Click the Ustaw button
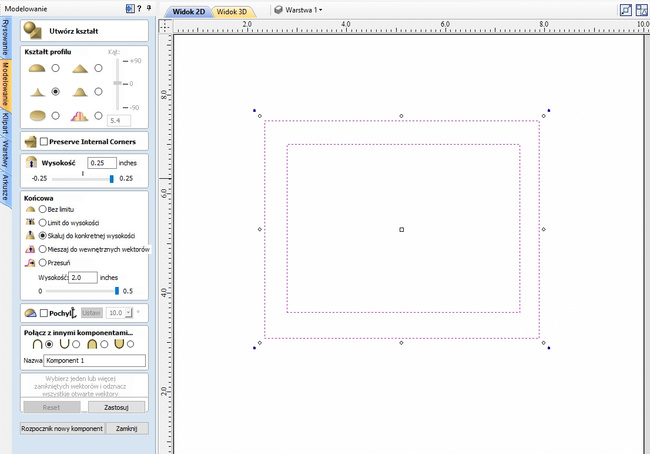The height and width of the screenshot is (454, 650). (x=92, y=313)
